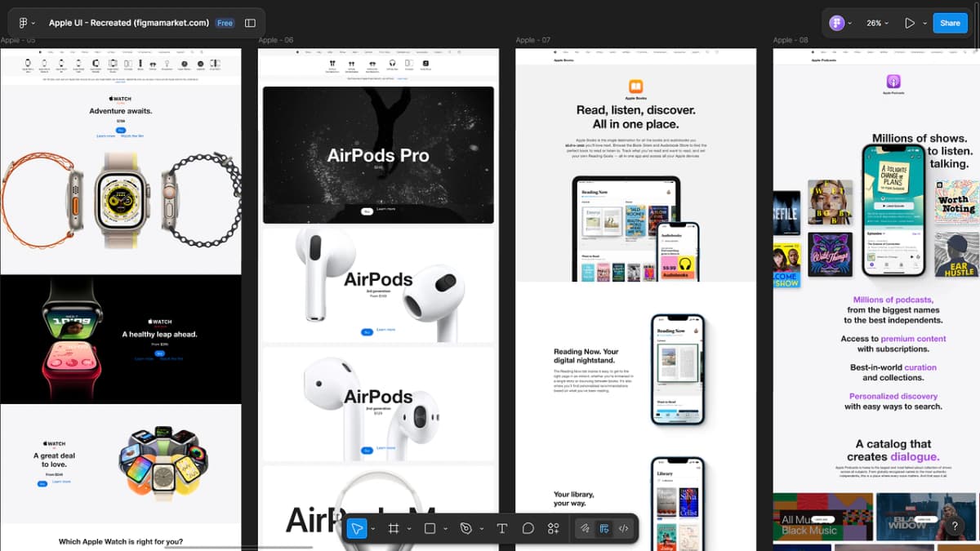Select the Rectangle shape tool
Viewport: 980px width, 551px height.
(x=430, y=528)
